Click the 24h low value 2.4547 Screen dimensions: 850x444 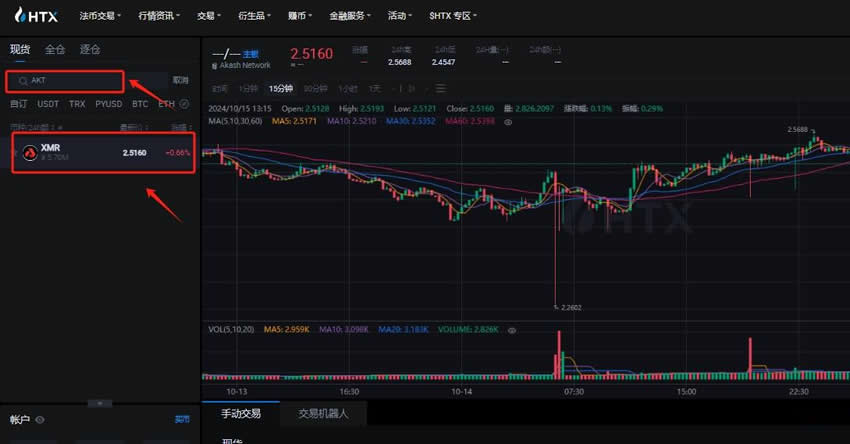(x=443, y=62)
